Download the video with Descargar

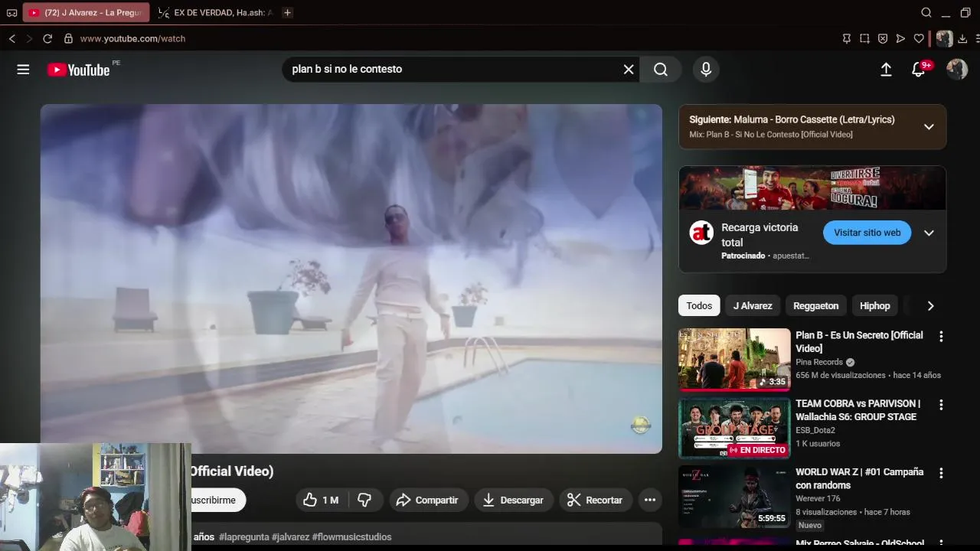coord(514,500)
